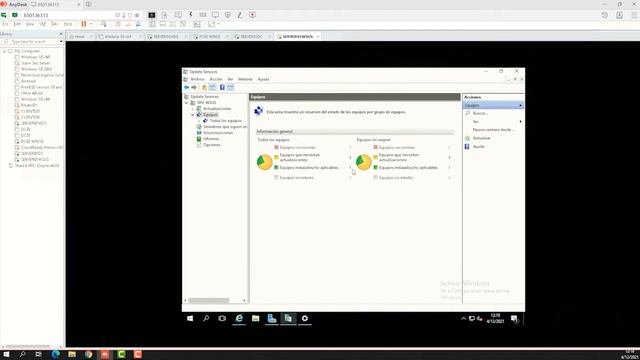Open Settings gear in the guest taskbar
The width and height of the screenshot is (640, 360).
pos(305,318)
